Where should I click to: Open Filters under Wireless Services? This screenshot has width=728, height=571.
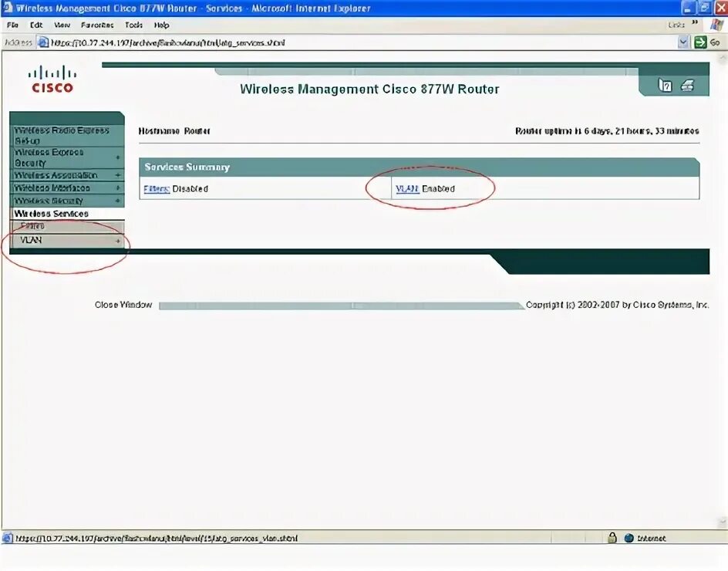(67, 226)
